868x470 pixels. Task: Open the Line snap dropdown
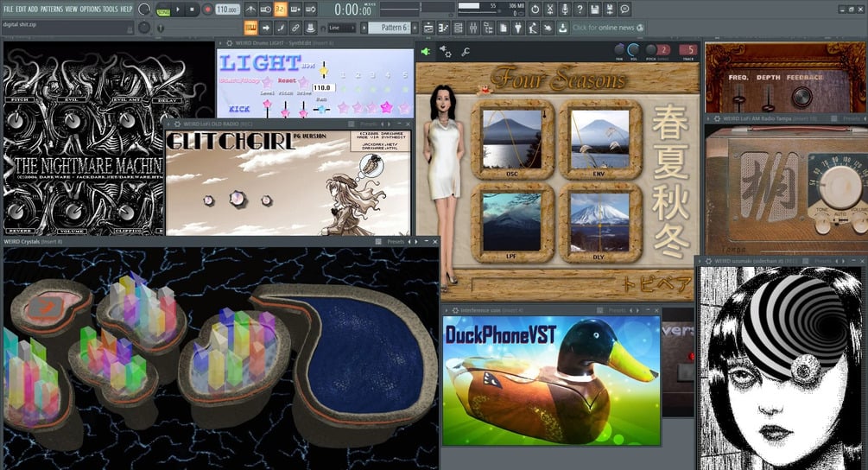341,28
